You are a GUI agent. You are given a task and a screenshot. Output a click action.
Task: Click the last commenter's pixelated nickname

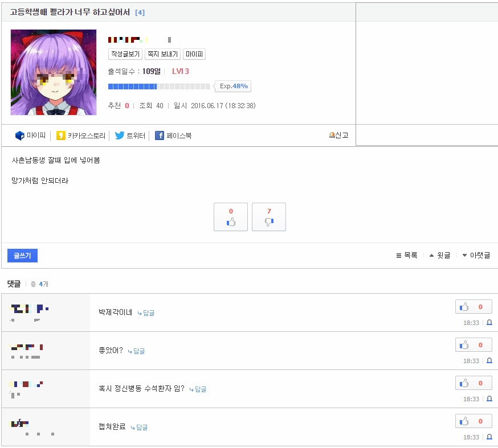pyautogui.click(x=20, y=423)
